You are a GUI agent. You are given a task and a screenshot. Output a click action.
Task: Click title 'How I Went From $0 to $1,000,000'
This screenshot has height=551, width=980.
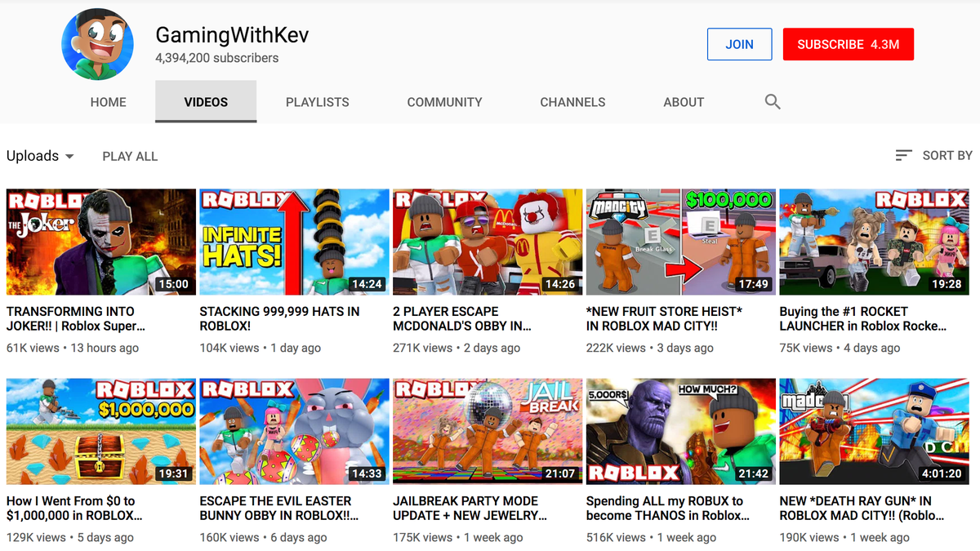74,508
